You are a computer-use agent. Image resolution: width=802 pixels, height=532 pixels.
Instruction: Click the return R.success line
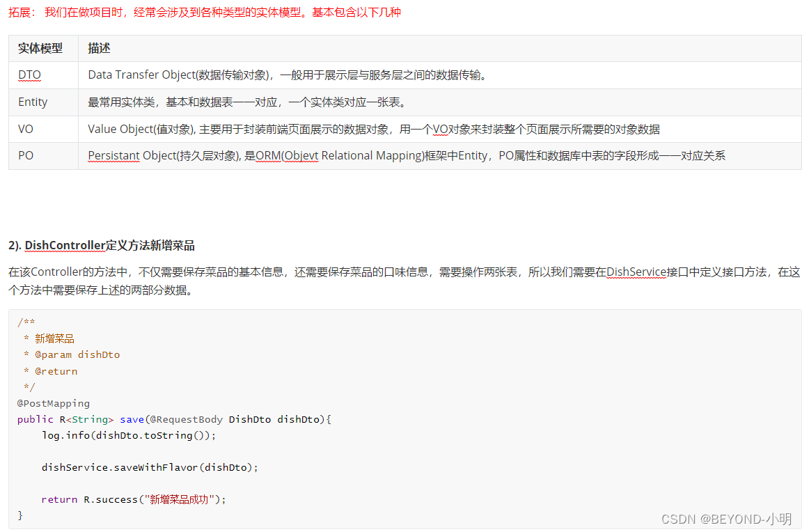pyautogui.click(x=134, y=499)
